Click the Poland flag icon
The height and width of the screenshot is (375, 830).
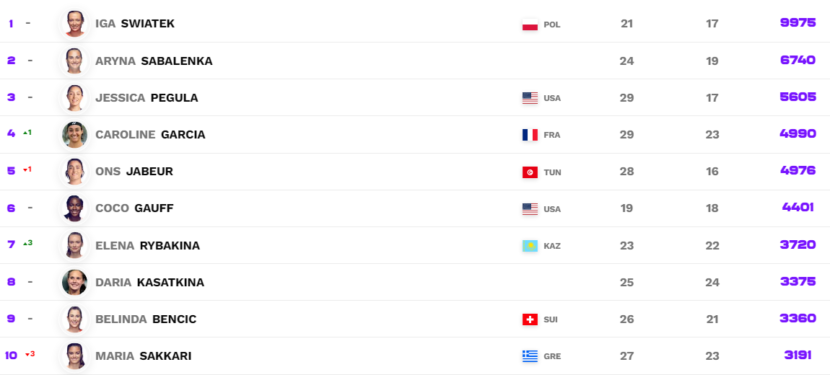tap(530, 24)
